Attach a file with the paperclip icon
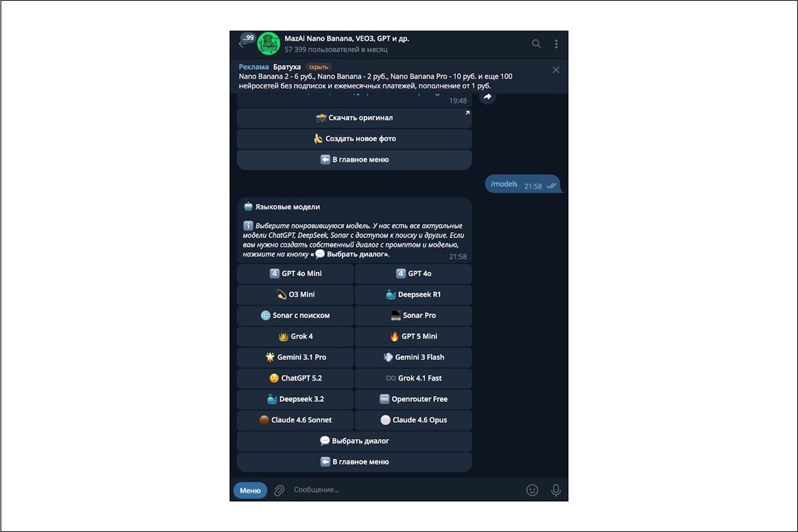This screenshot has height=532, width=798. click(x=279, y=490)
